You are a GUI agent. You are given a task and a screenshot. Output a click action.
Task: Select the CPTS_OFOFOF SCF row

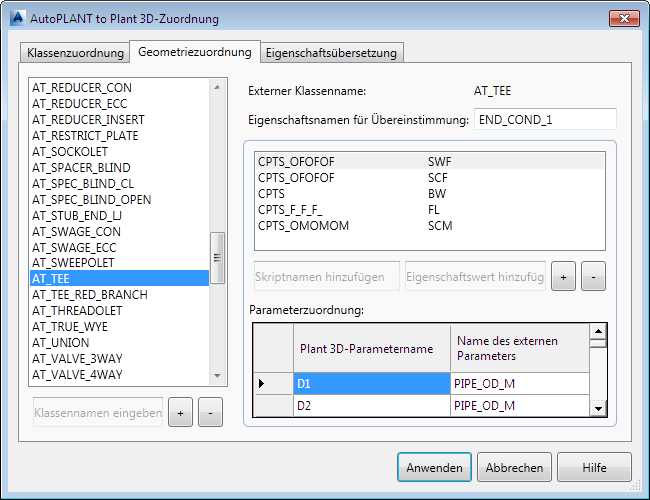tap(430, 178)
